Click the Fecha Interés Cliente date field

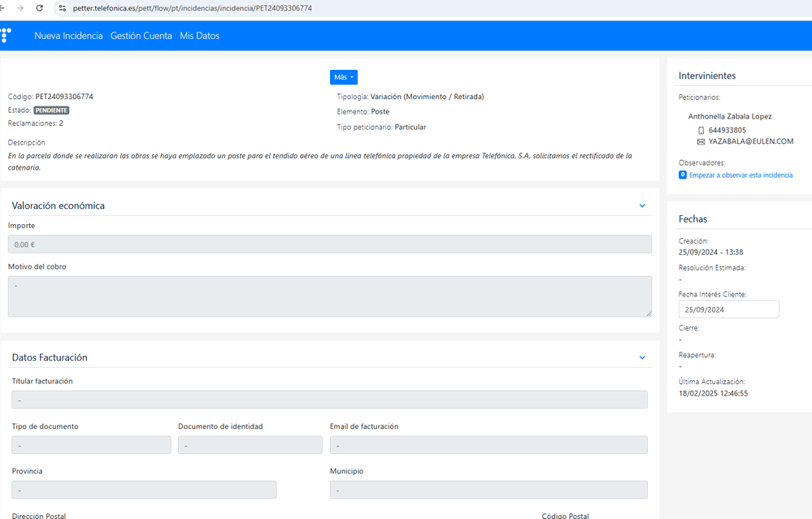point(728,309)
